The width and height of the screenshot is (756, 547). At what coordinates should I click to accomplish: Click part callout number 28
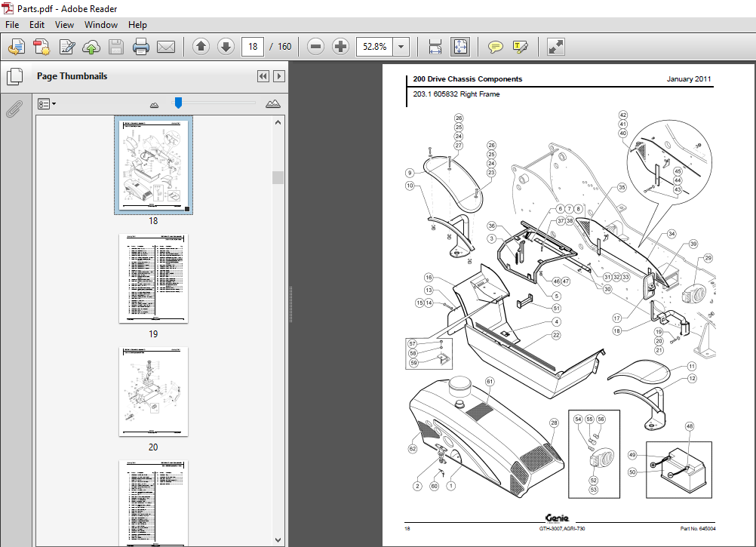(554, 423)
